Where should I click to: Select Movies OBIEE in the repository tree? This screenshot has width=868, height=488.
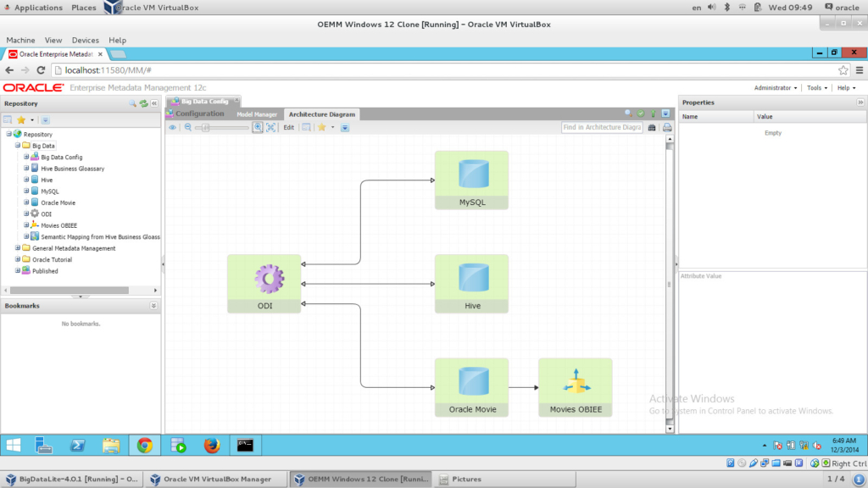click(x=58, y=225)
